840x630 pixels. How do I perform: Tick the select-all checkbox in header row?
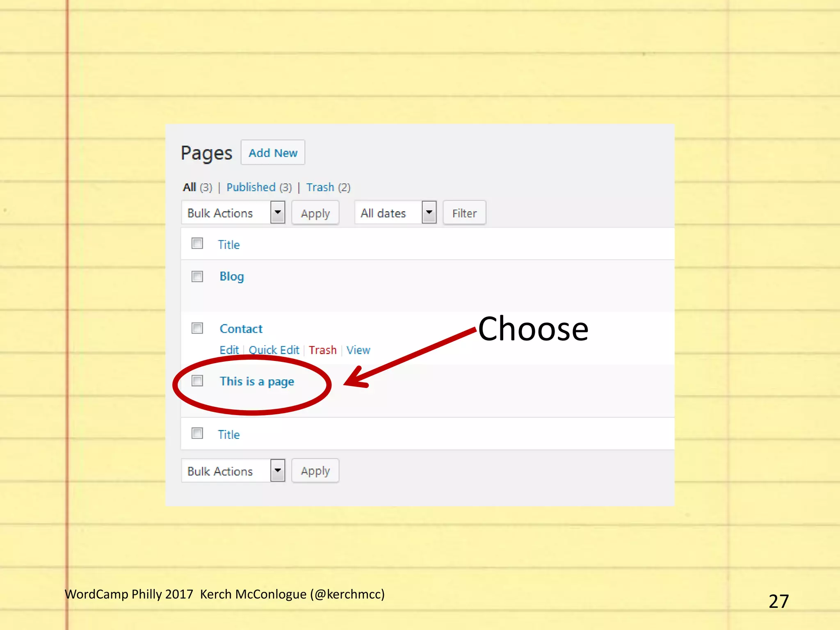click(197, 244)
